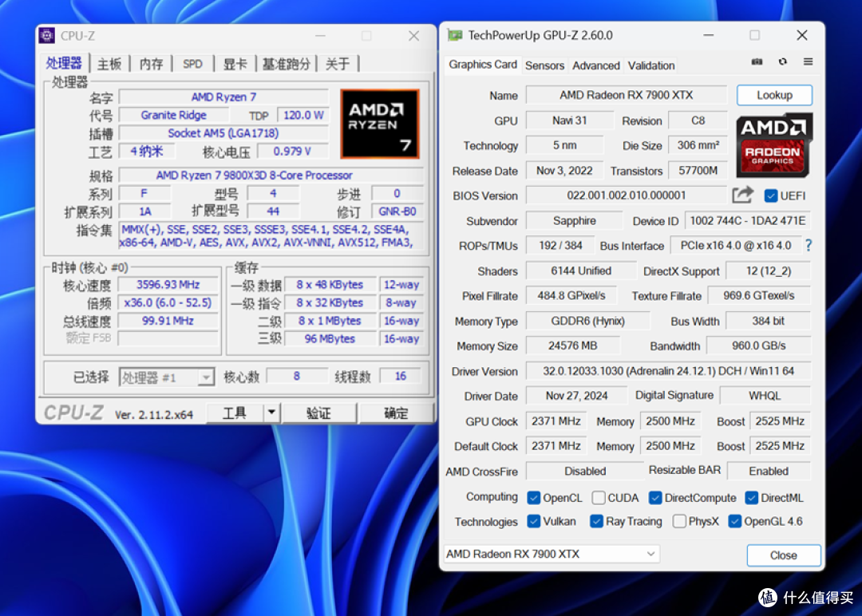
Task: Toggle the DirectML checkbox
Action: click(751, 498)
